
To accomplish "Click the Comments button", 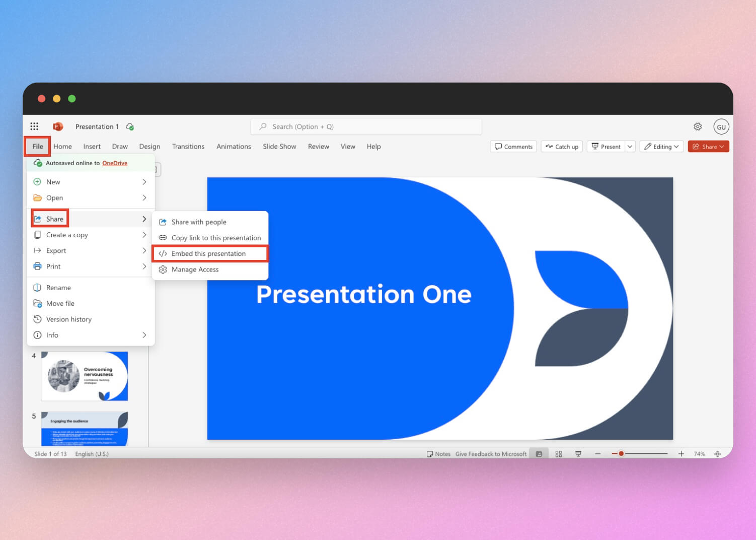I will point(513,147).
